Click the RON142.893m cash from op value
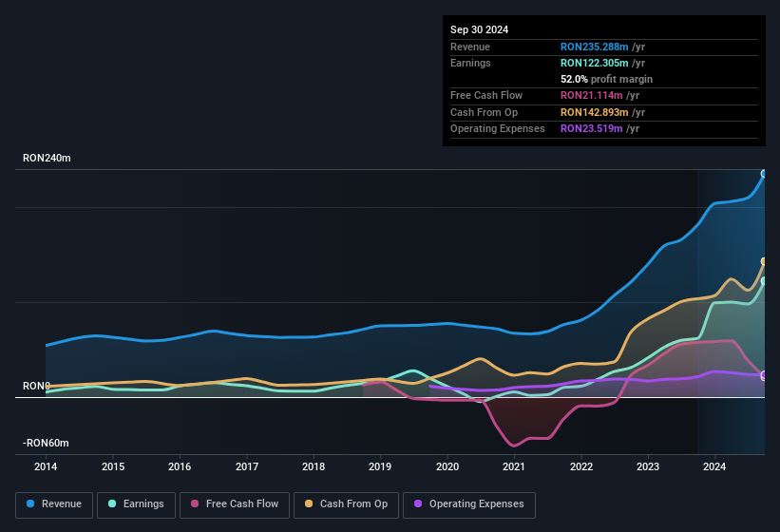This screenshot has width=780, height=532. [594, 112]
